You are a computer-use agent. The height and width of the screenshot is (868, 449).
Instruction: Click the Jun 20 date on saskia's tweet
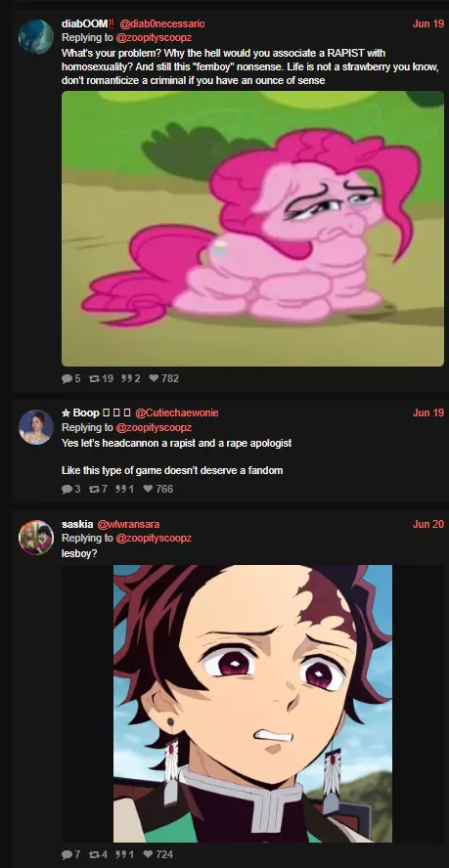pyautogui.click(x=428, y=524)
